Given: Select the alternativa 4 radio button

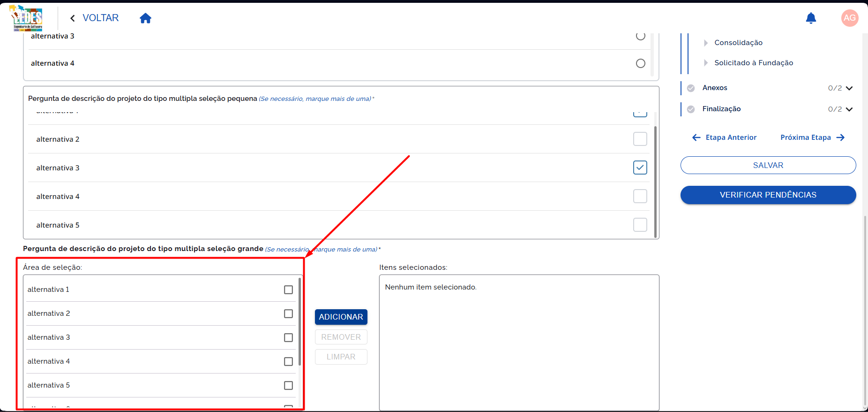Looking at the screenshot, I should [x=641, y=63].
